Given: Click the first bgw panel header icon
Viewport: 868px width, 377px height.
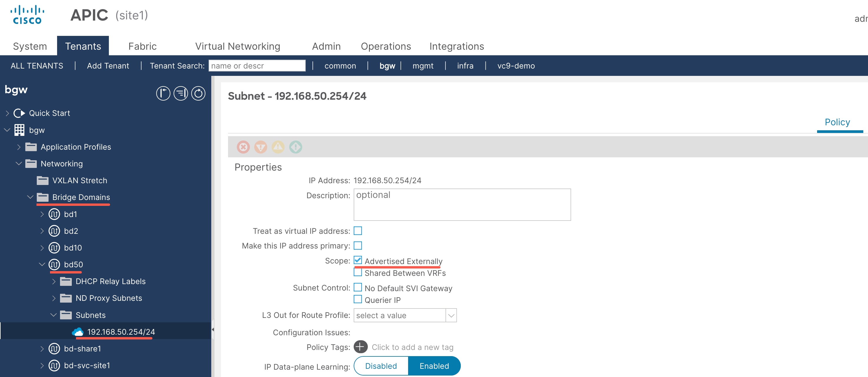Looking at the screenshot, I should click(163, 94).
